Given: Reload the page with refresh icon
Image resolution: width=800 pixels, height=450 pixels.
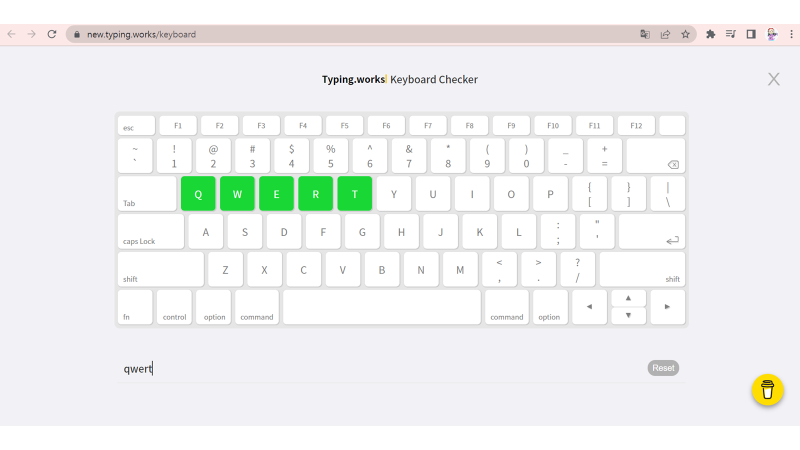Looking at the screenshot, I should point(52,34).
